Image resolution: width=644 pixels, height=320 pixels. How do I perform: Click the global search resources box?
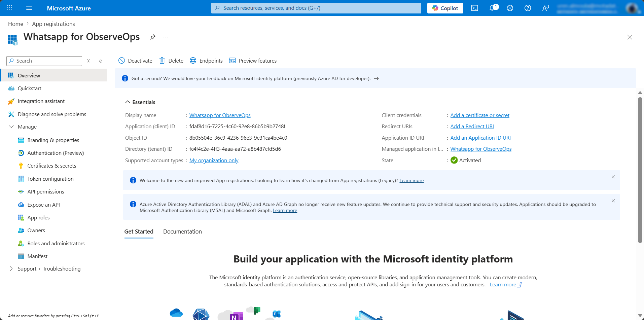click(x=316, y=8)
